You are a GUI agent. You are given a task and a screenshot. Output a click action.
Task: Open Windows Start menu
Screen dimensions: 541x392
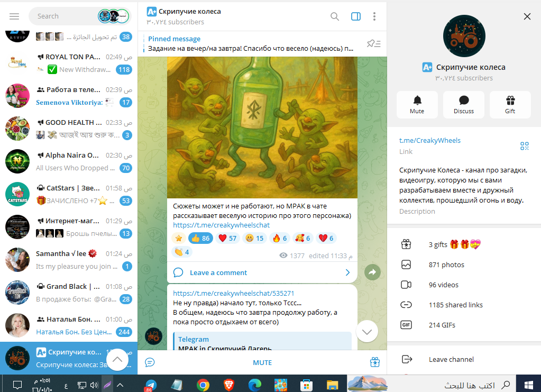tap(528, 385)
